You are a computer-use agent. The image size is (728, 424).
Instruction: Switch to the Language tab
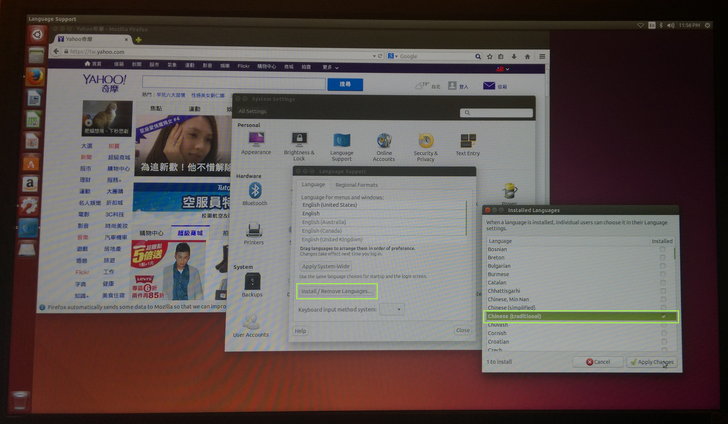coord(313,184)
